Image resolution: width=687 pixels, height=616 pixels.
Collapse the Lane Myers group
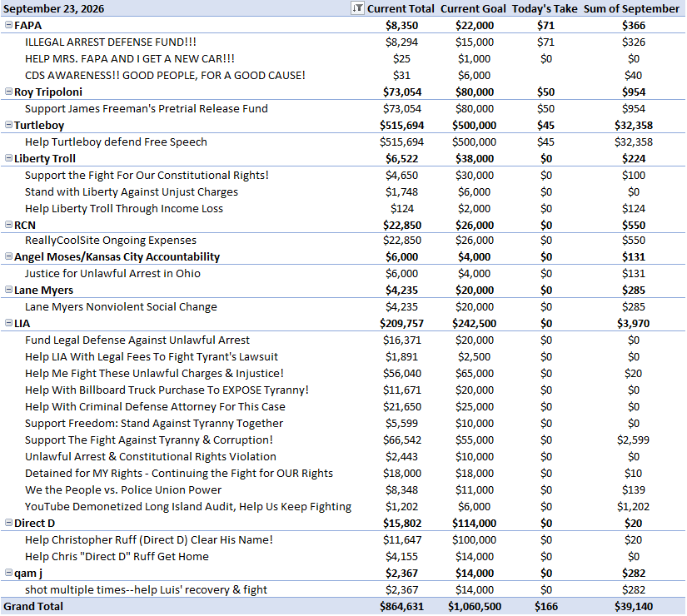tap(8, 290)
